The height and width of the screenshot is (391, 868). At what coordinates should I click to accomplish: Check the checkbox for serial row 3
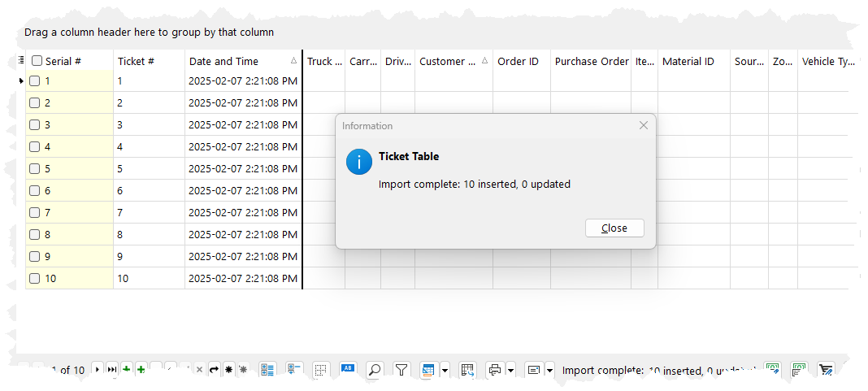[x=35, y=125]
